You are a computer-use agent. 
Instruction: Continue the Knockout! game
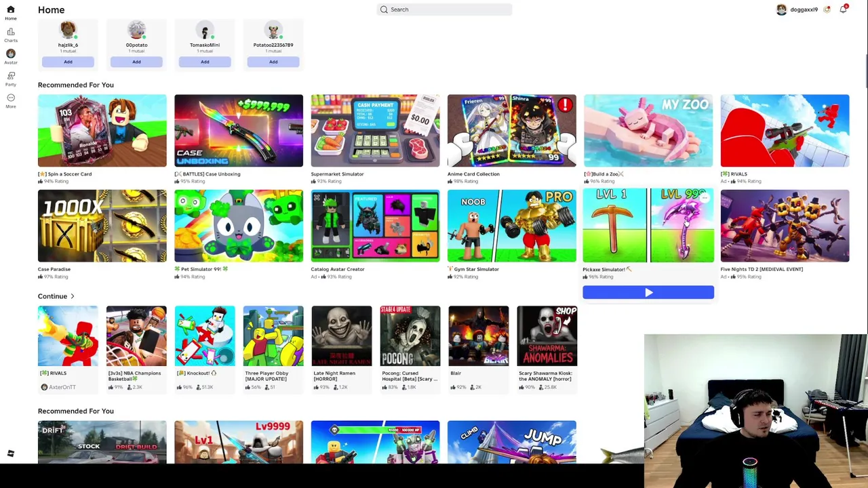205,336
